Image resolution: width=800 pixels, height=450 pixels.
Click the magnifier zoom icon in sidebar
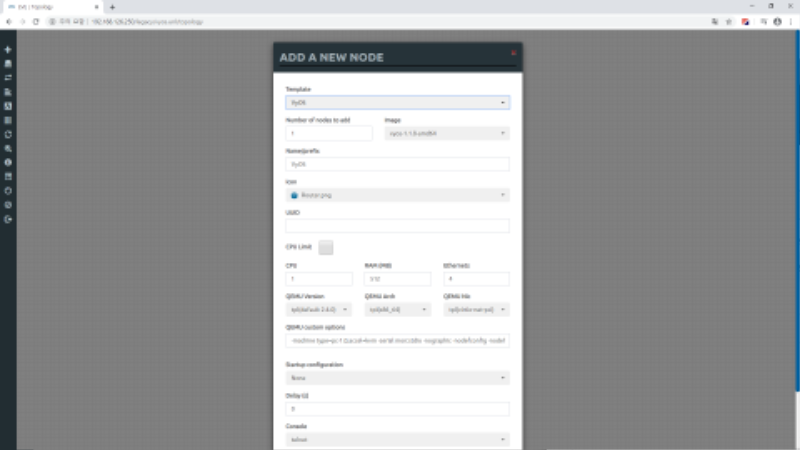point(8,147)
